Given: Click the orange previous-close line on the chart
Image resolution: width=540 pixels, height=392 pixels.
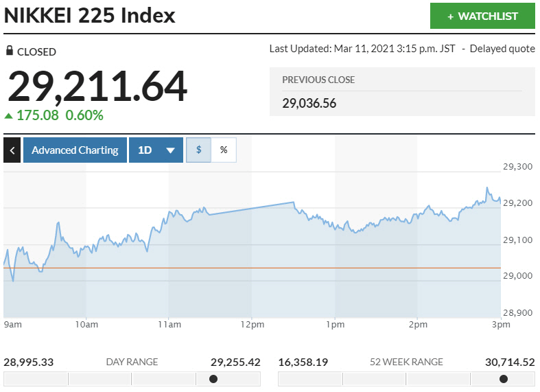Looking at the screenshot, I should point(274,268).
